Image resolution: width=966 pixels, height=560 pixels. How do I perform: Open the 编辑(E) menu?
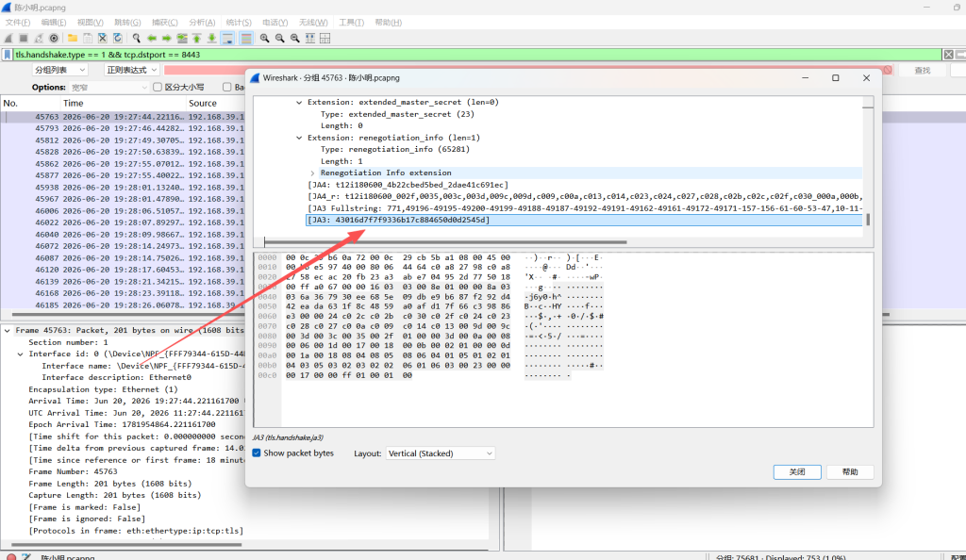click(54, 22)
